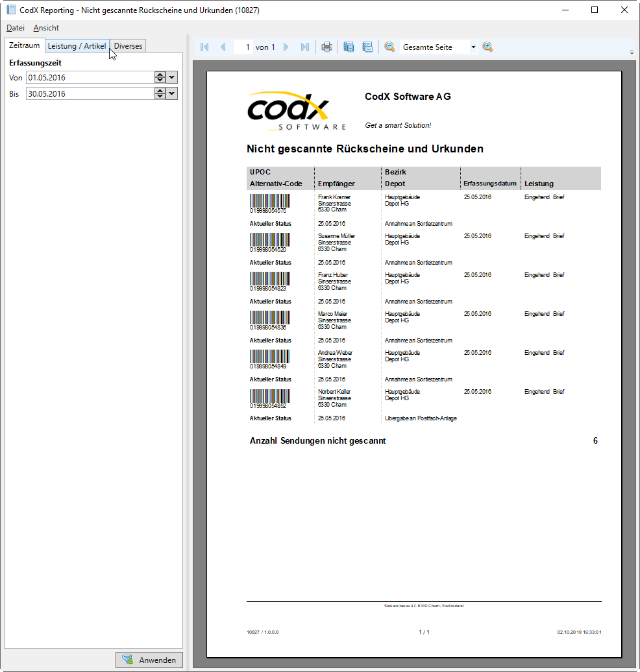The image size is (640, 672).
Task: Maximize the CodX Reporting window
Action: [x=595, y=10]
